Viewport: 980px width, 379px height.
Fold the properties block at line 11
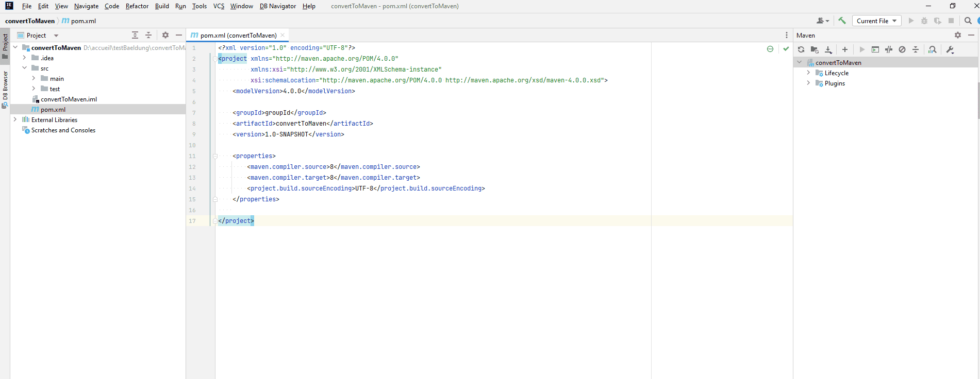click(215, 156)
